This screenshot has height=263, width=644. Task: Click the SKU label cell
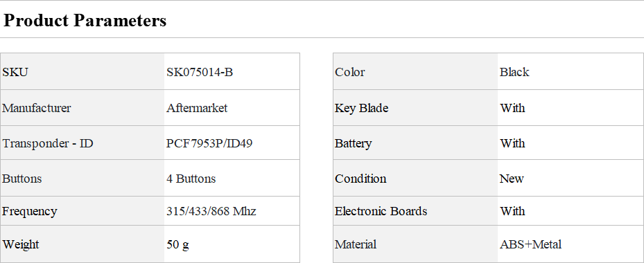point(82,71)
